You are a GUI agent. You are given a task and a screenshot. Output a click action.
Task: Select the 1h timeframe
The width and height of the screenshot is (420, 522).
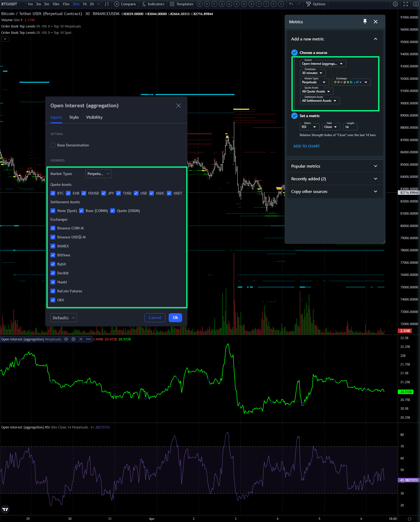coord(85,4)
